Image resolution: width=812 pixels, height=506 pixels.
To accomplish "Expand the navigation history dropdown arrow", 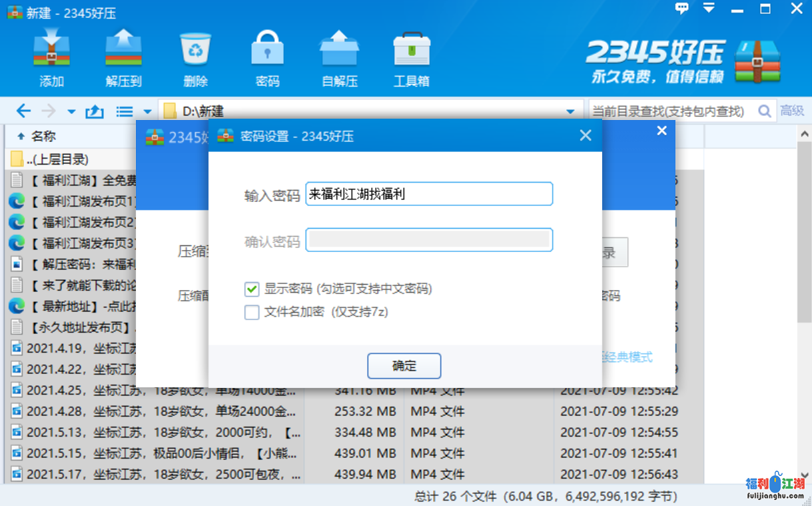I will click(x=71, y=111).
